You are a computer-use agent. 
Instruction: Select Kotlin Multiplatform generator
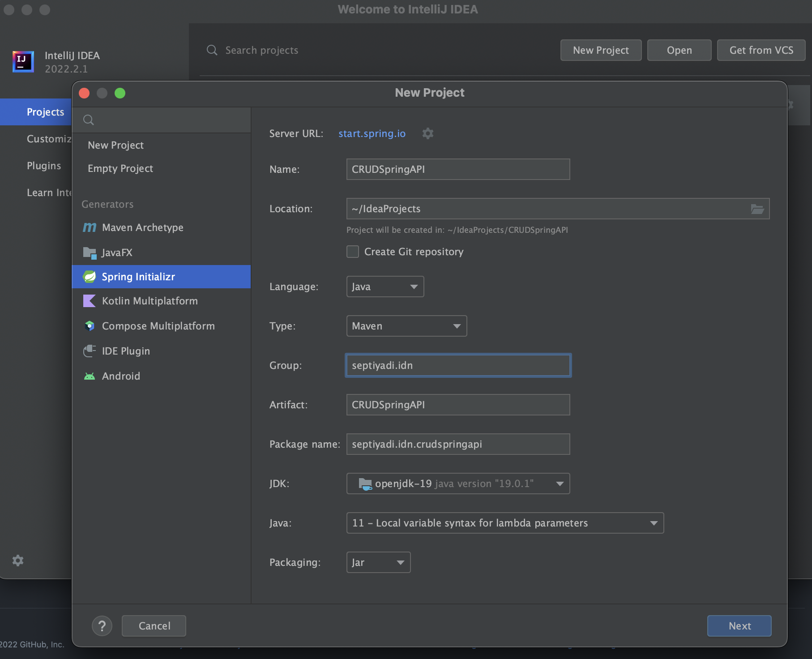(161, 301)
